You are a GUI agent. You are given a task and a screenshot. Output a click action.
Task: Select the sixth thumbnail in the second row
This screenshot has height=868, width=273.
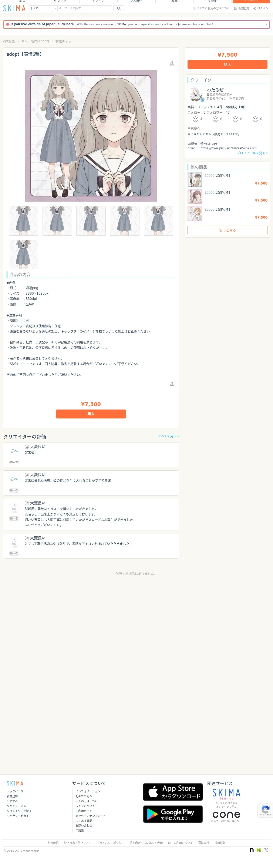pyautogui.click(x=23, y=254)
